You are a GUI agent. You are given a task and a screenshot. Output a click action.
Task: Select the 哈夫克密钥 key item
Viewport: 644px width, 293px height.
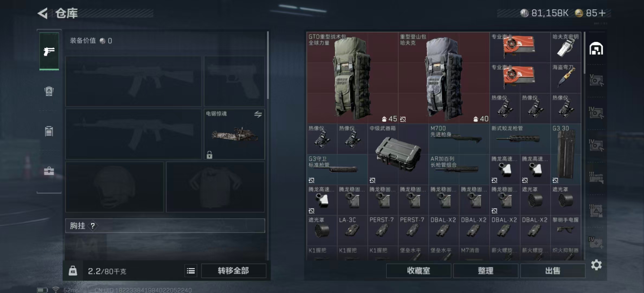click(566, 47)
